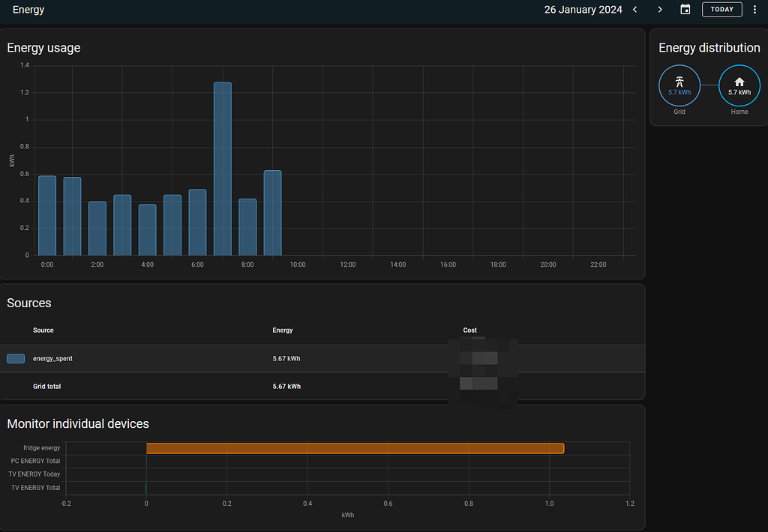Go to the next day arrow
Viewport: 768px width, 532px height.
[x=660, y=9]
